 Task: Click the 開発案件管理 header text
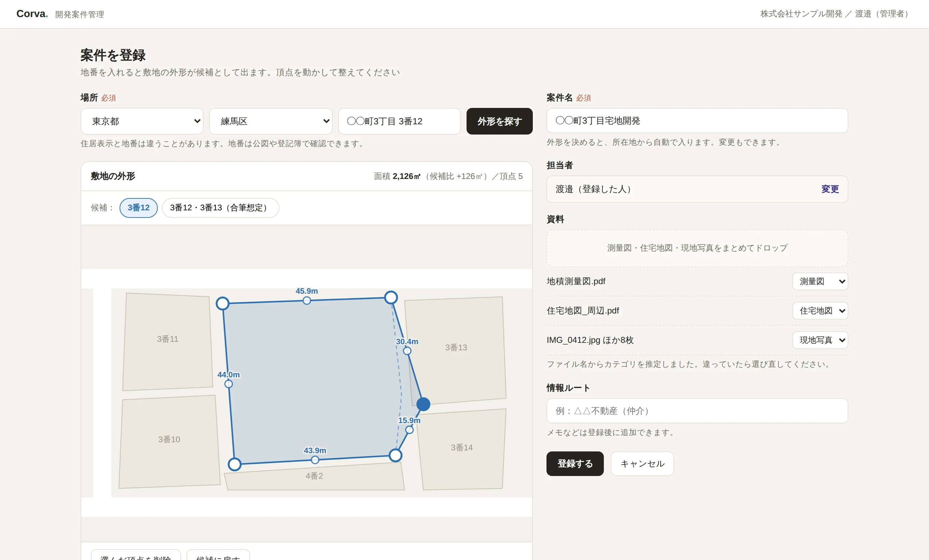click(x=80, y=14)
